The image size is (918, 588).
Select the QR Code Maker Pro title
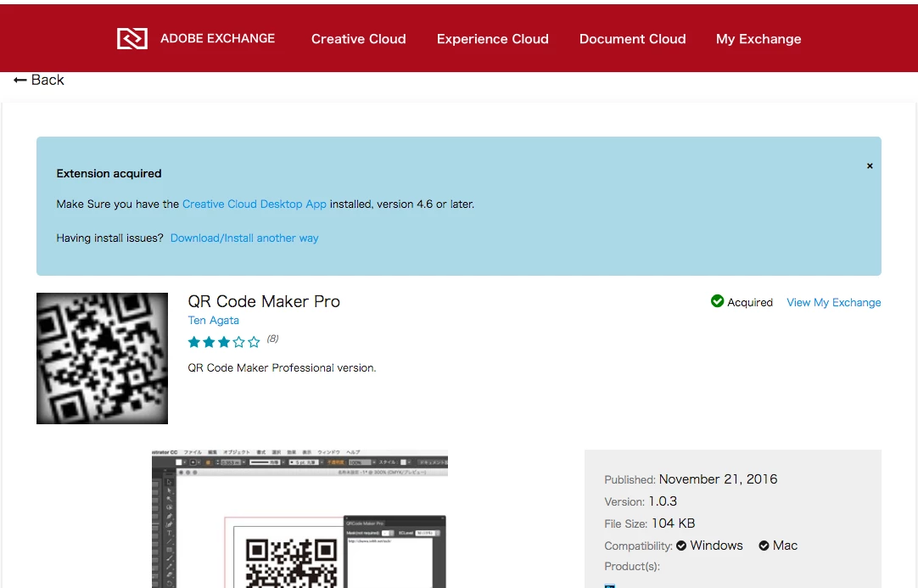pyautogui.click(x=264, y=301)
